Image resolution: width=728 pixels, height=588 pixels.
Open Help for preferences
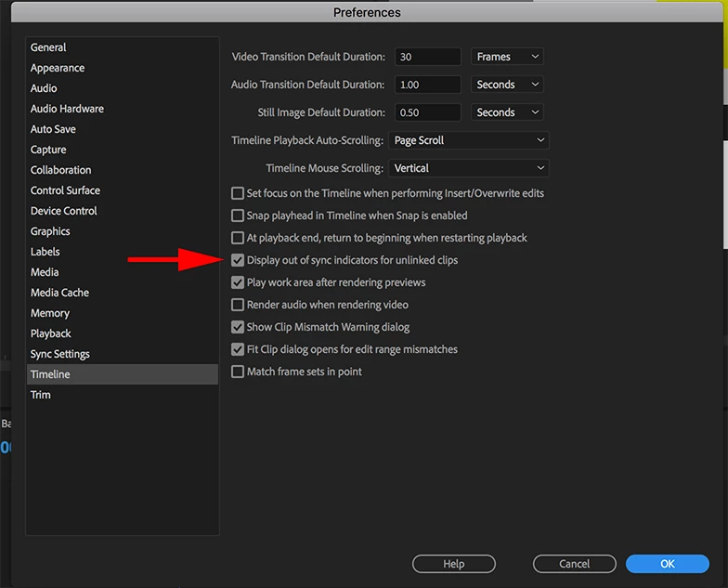(453, 564)
